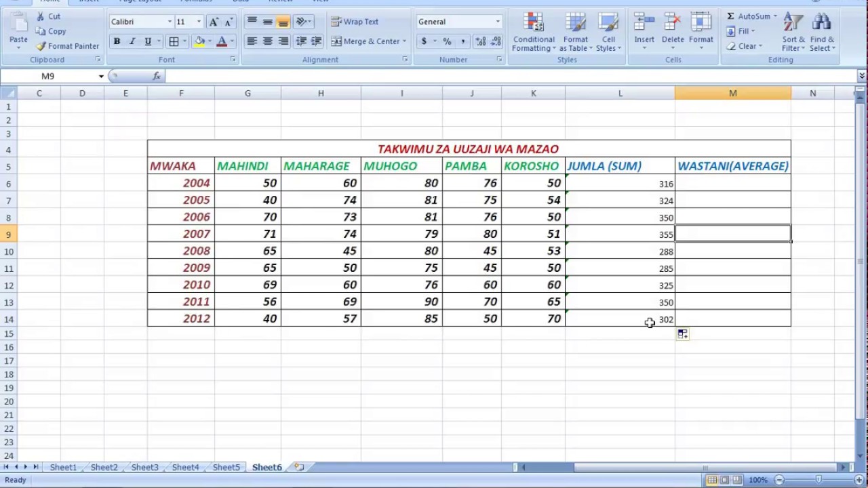
Task: Switch to Sheet3 tab
Action: [144, 467]
